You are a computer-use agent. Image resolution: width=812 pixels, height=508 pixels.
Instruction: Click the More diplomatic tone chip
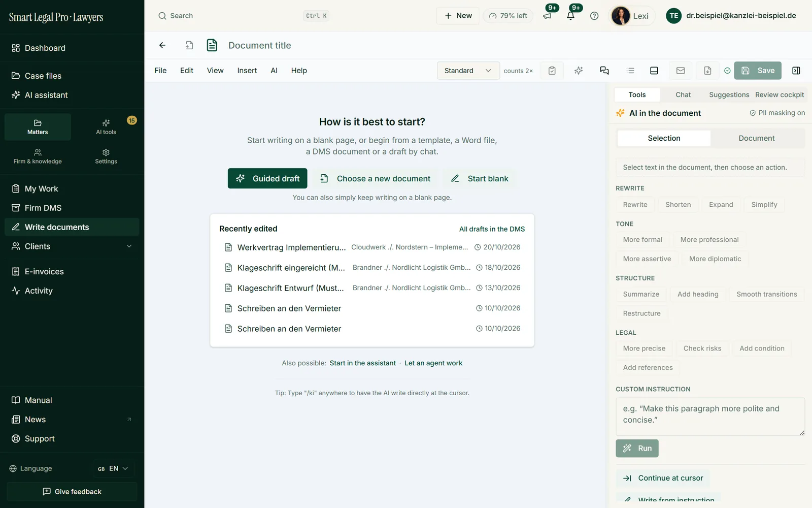(715, 259)
